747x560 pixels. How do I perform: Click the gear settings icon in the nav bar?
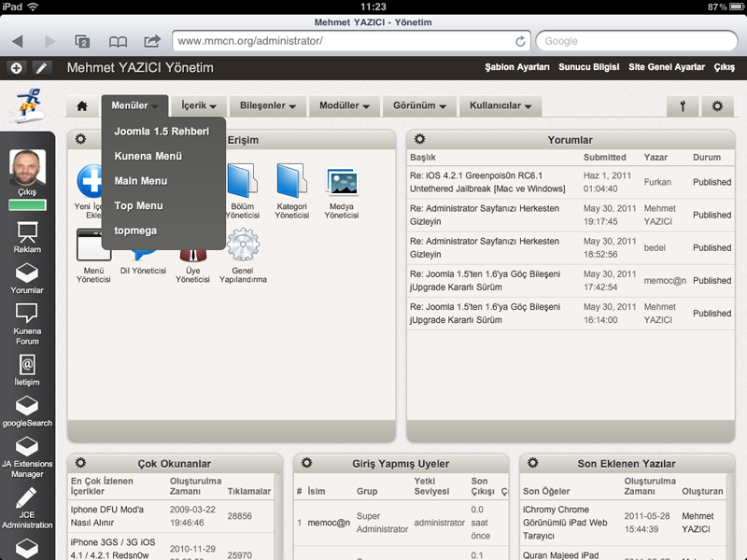point(717,105)
